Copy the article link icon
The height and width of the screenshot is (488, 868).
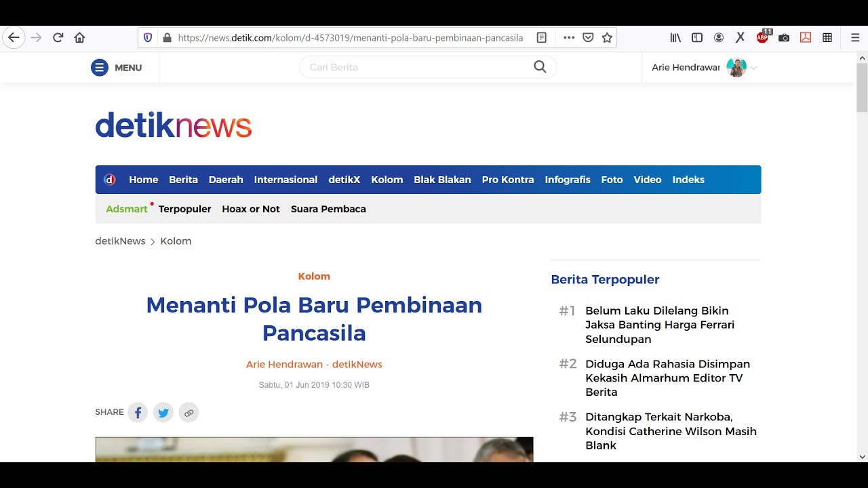click(x=189, y=412)
